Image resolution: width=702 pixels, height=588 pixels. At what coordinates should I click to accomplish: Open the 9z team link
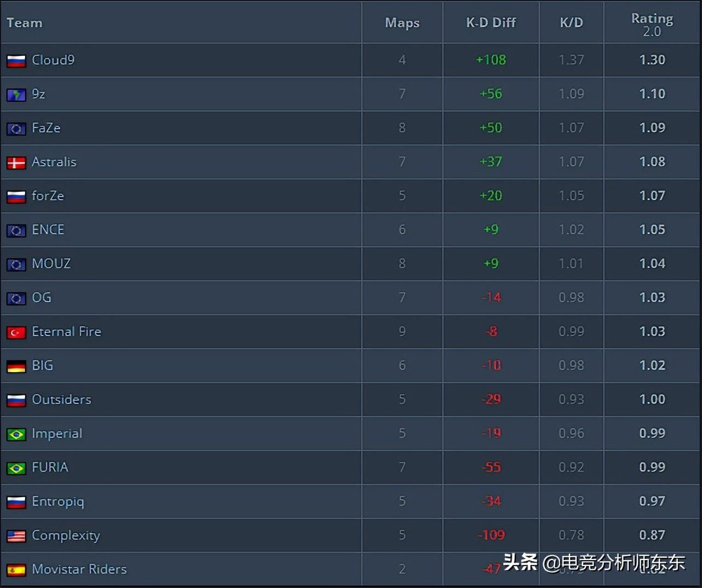[38, 94]
